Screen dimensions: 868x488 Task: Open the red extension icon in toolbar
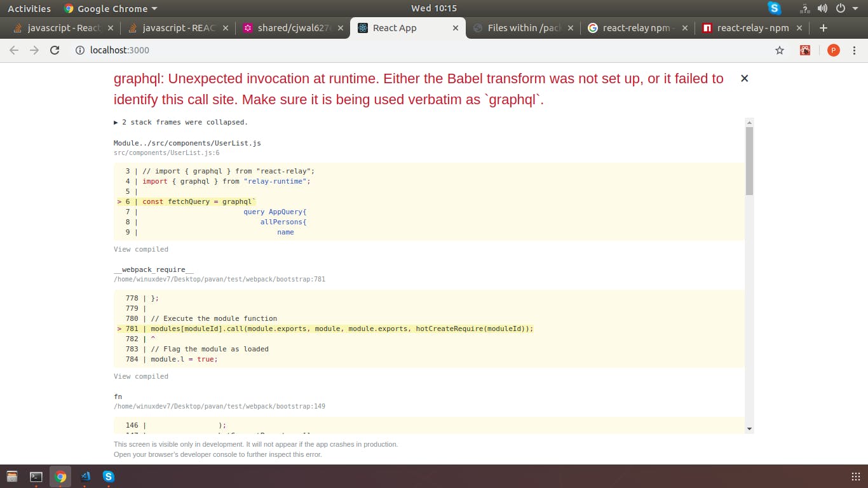805,50
